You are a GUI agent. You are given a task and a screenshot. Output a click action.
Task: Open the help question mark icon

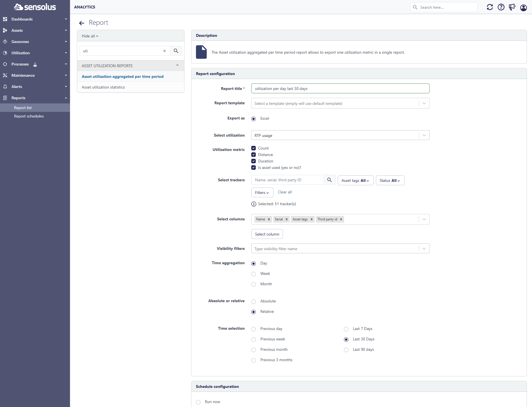(501, 7)
